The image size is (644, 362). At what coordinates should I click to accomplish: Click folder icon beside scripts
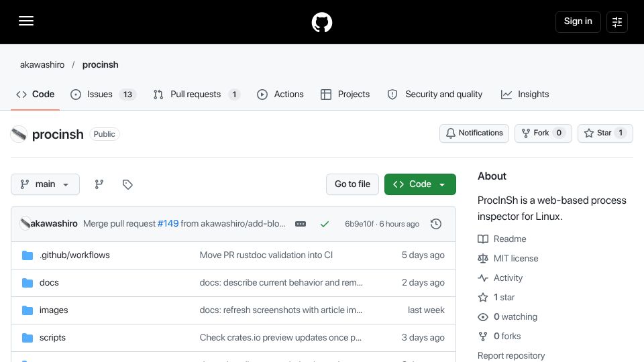pos(28,338)
